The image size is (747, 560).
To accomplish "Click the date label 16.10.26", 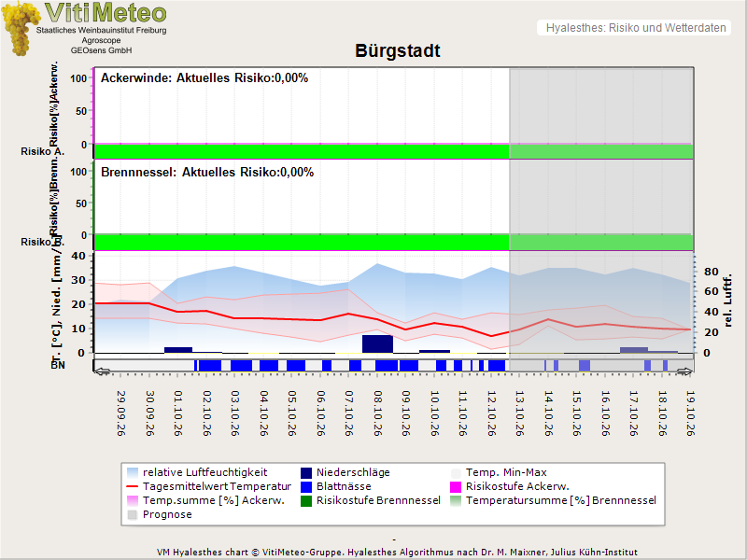I will [x=605, y=413].
